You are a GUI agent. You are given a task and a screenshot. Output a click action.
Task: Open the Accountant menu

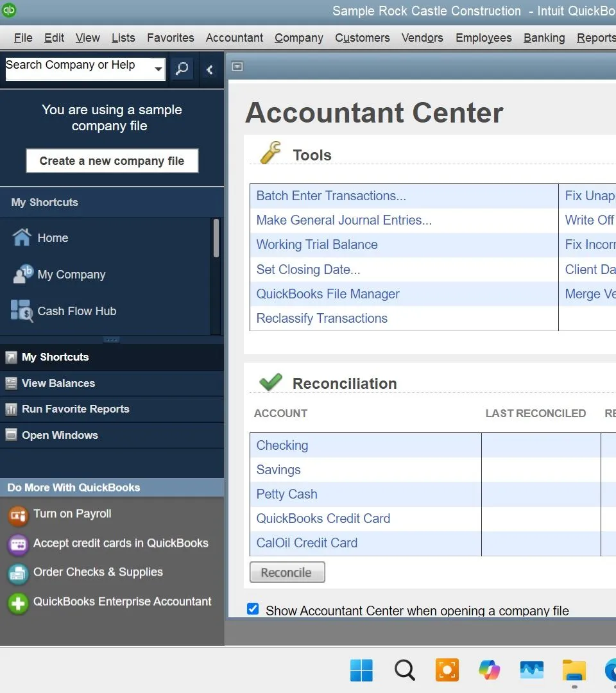pyautogui.click(x=234, y=38)
